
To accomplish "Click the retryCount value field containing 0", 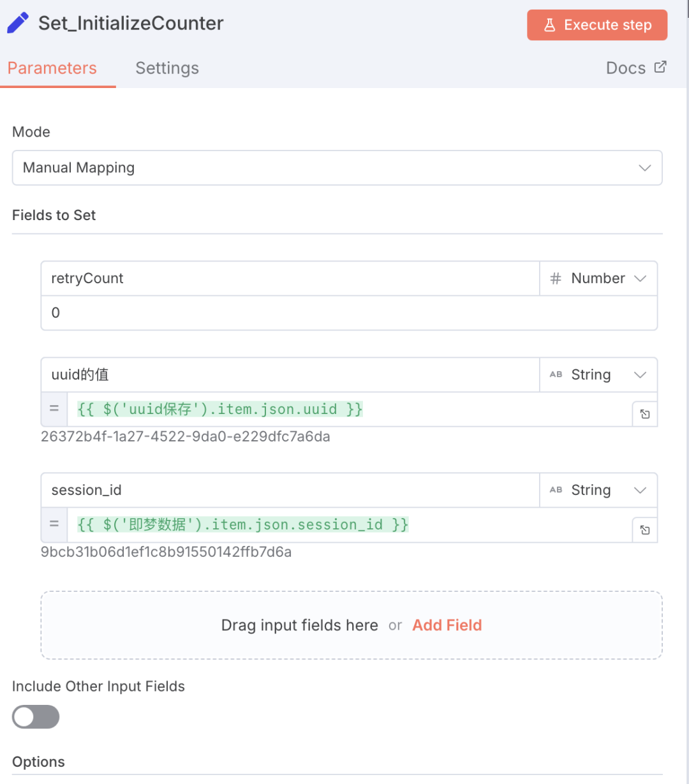I will [349, 313].
